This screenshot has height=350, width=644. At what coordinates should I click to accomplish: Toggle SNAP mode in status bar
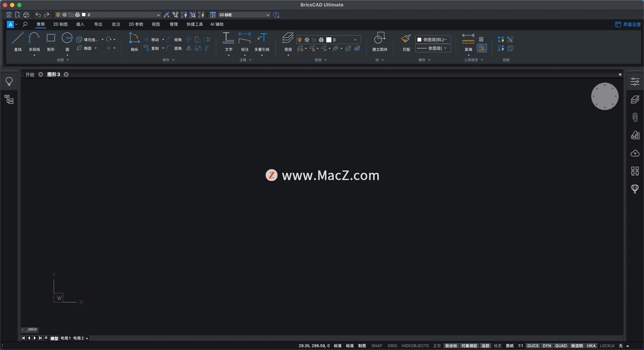376,346
